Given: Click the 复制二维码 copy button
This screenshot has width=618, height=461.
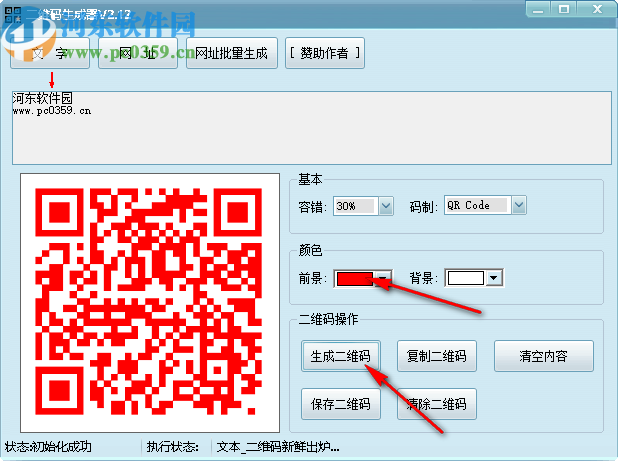Looking at the screenshot, I should pyautogui.click(x=437, y=356).
